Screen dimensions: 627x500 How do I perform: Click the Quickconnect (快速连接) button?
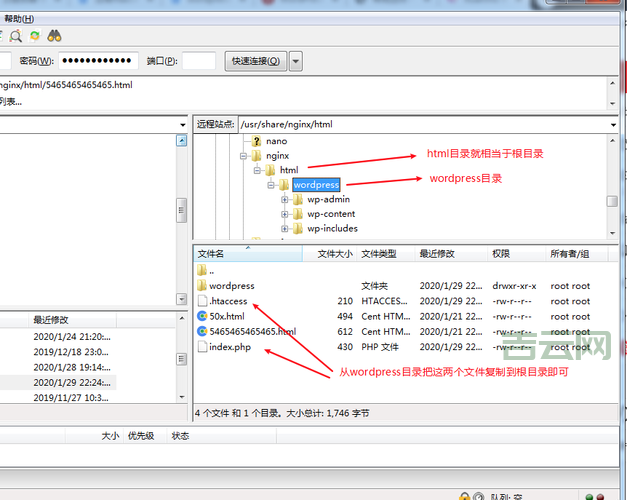[256, 61]
